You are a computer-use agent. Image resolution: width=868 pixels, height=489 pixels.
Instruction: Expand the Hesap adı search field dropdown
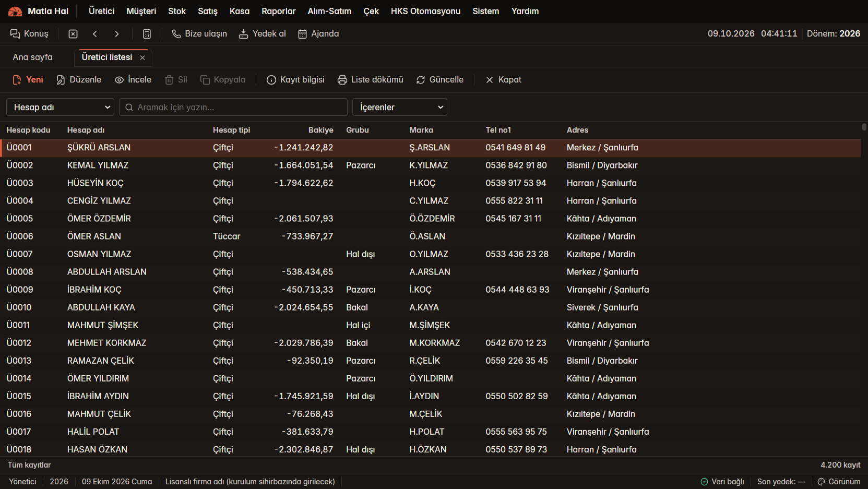click(61, 107)
